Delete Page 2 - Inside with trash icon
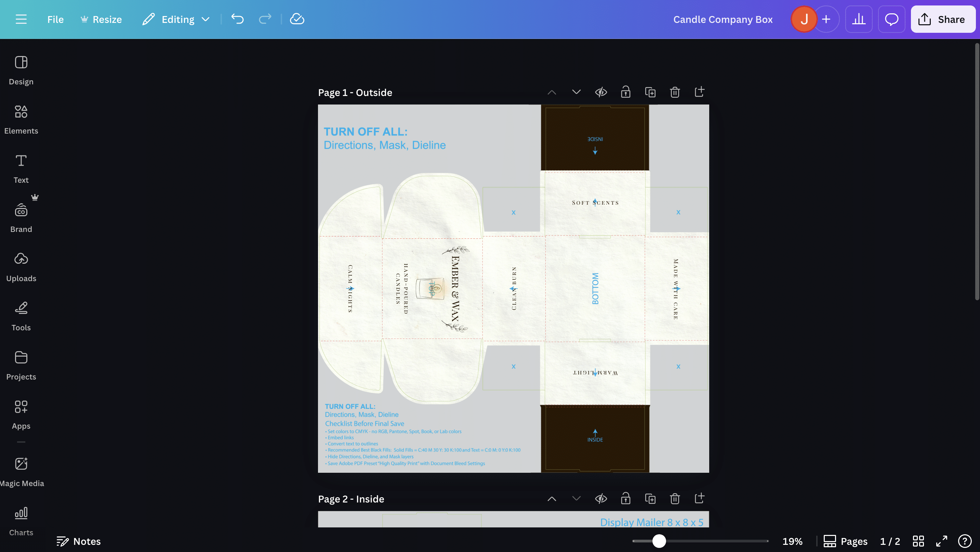 (x=675, y=498)
